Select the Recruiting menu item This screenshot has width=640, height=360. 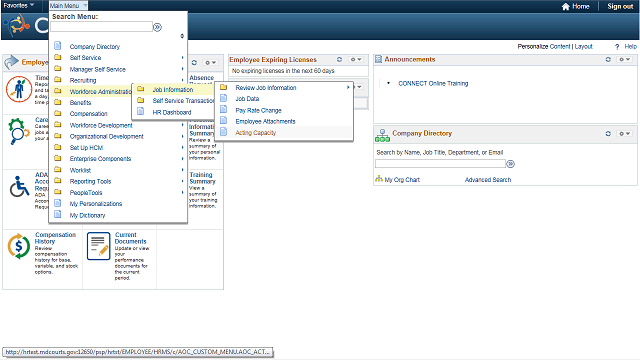click(x=83, y=80)
